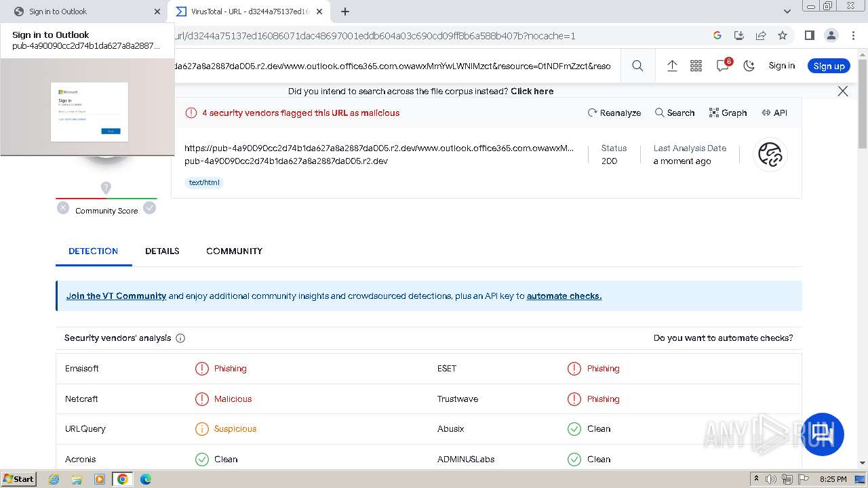The image size is (868, 488).
Task: Follow the 'Click here' corpus search link
Action: tap(532, 91)
